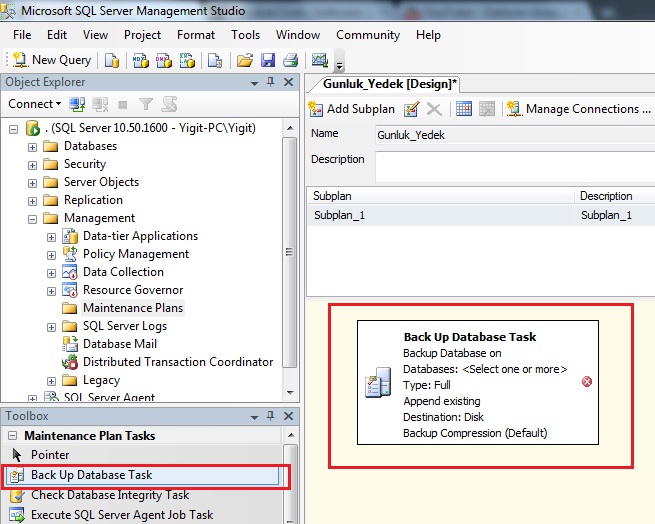Open the Object Explorer window position dropdown

[254, 83]
